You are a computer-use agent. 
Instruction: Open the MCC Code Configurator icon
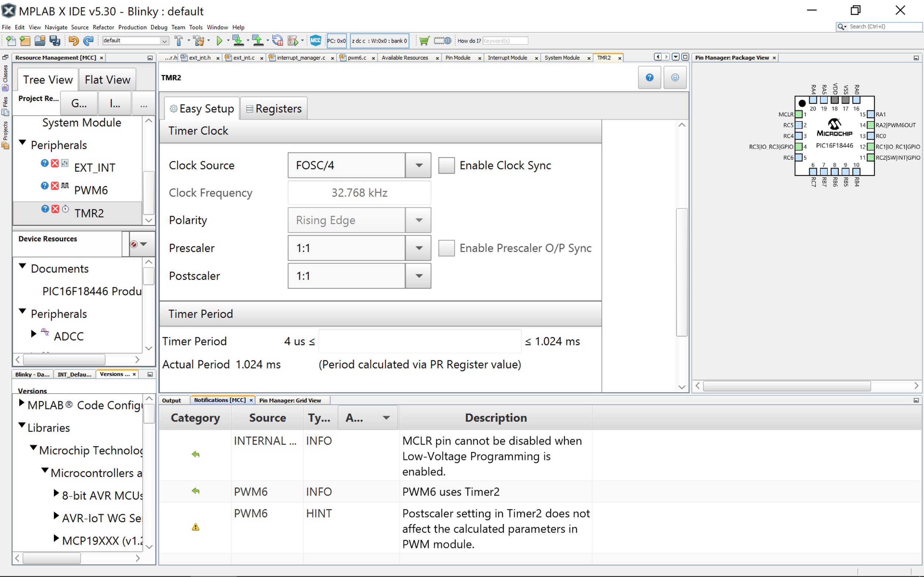316,41
